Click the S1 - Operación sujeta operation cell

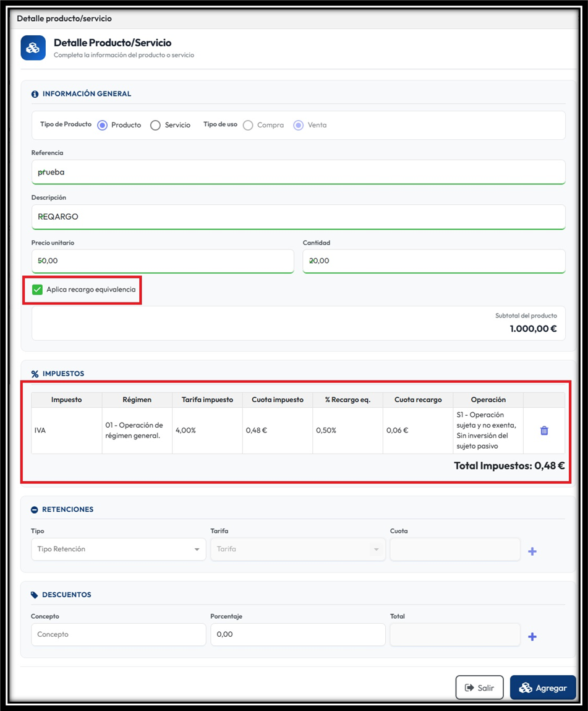(488, 430)
